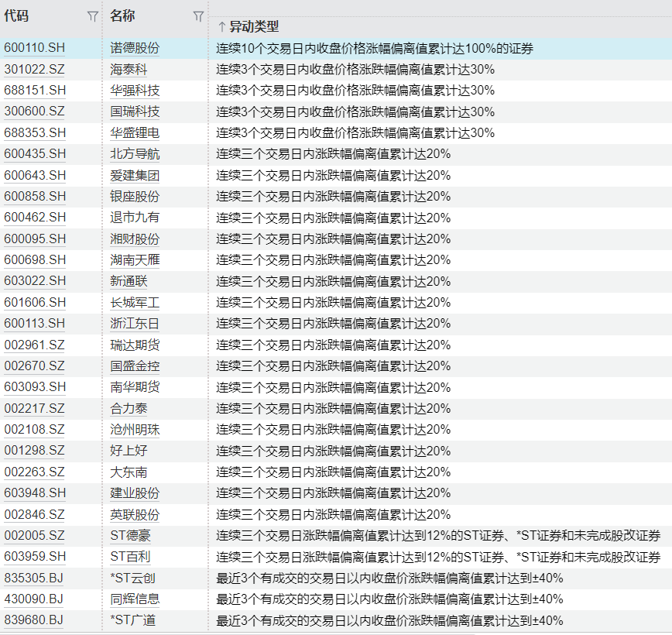Open the 退市九有 stock link
This screenshot has height=635, width=672.
click(135, 218)
